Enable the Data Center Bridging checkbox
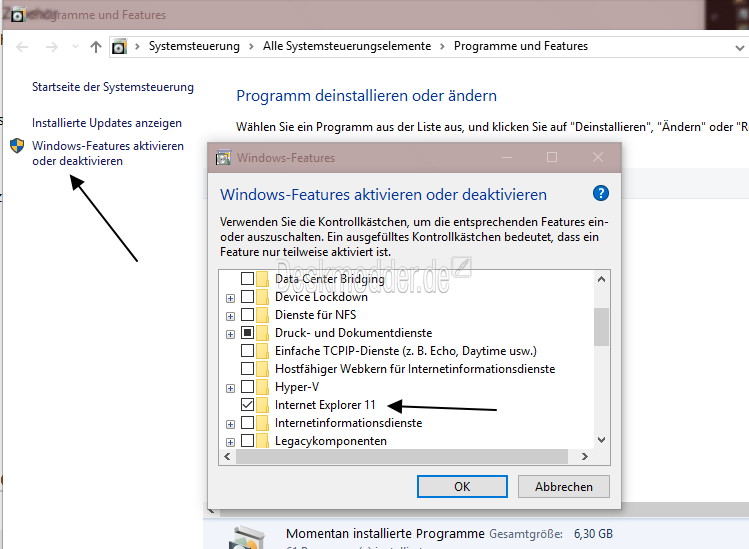Screen dimensions: 749x549 pyautogui.click(x=247, y=278)
